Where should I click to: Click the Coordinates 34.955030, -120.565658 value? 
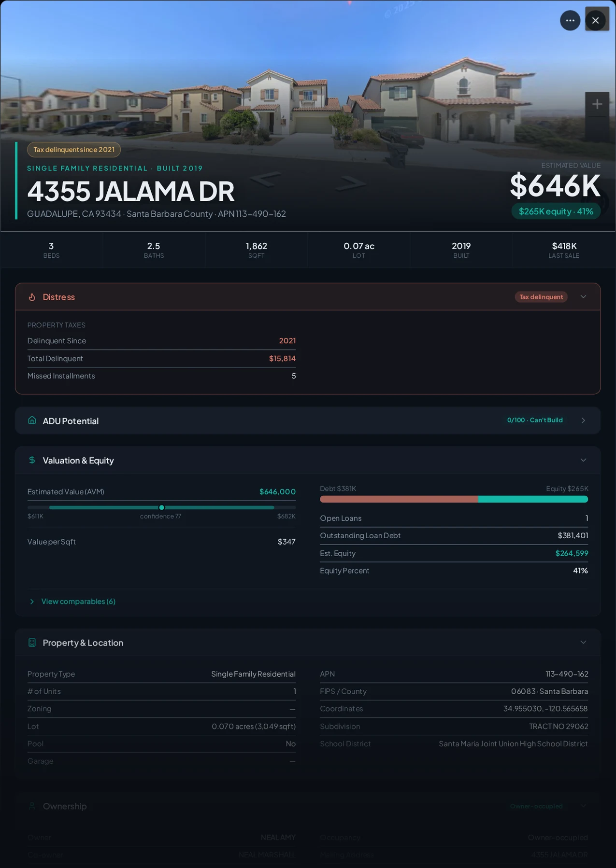pyautogui.click(x=545, y=709)
